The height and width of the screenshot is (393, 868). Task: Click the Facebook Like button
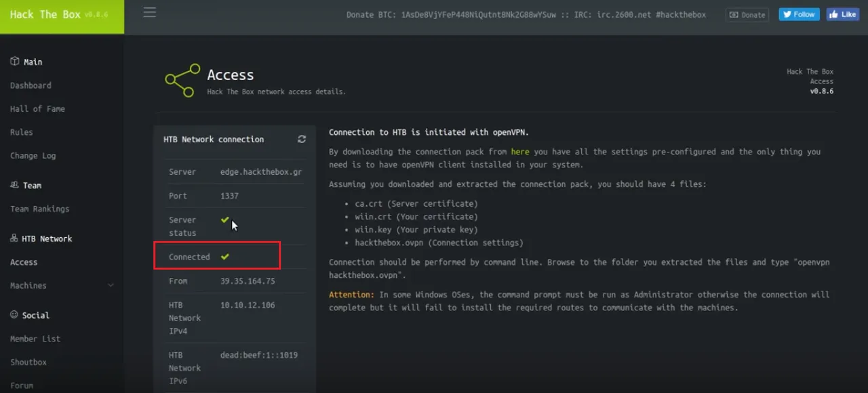[x=843, y=14]
